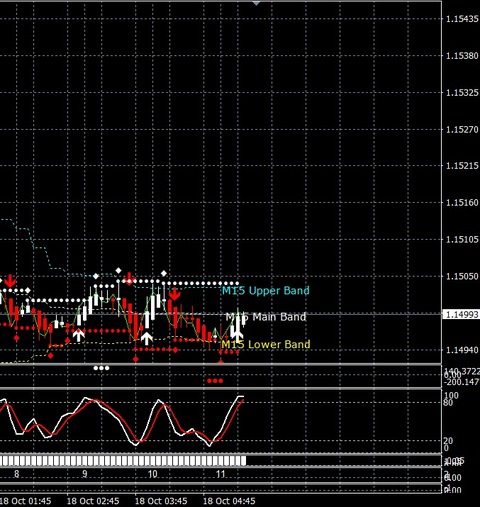This screenshot has height=507, width=480.
Task: Click price level 1.15160 on scale
Action: pos(462,203)
